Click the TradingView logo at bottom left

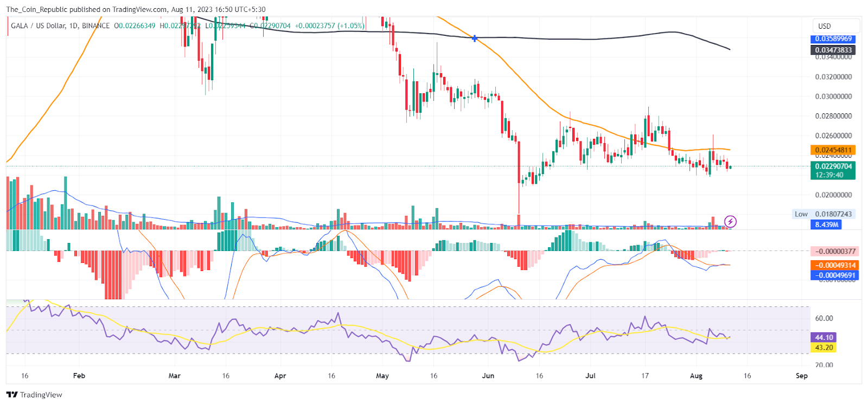34,395
